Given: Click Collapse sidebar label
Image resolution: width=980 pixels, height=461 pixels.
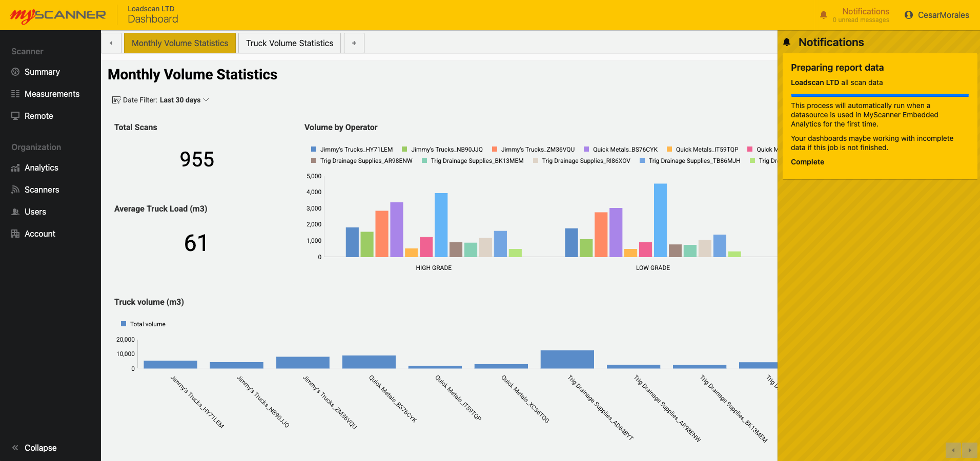Looking at the screenshot, I should click(x=40, y=448).
